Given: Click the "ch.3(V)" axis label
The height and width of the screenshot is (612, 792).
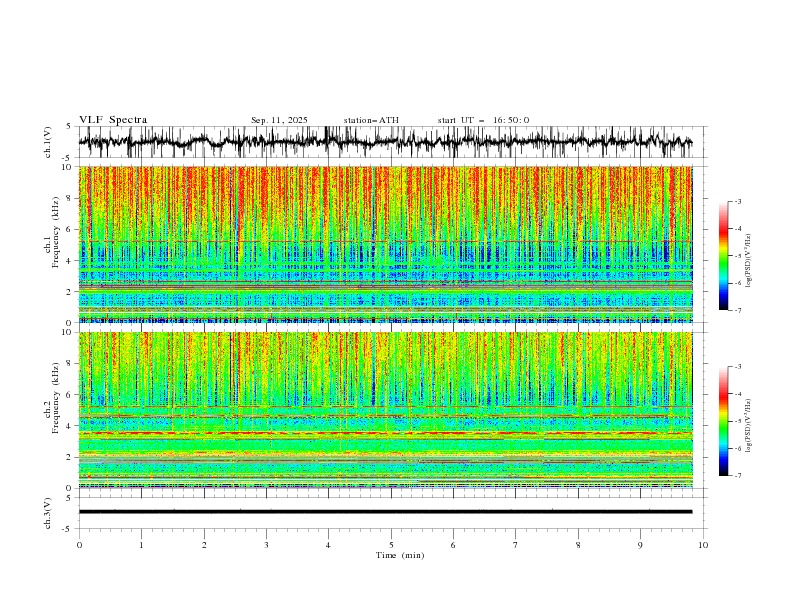Looking at the screenshot, I should click(48, 513).
